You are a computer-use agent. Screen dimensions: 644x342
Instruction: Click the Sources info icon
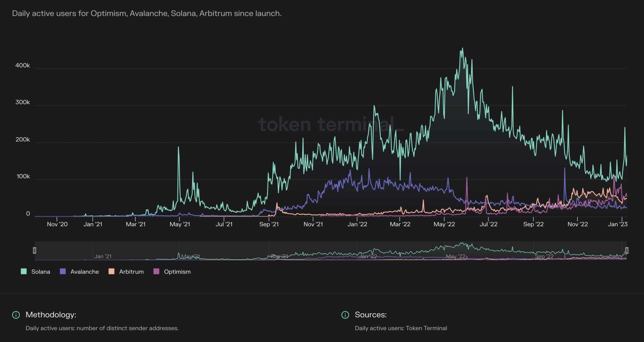click(x=345, y=315)
